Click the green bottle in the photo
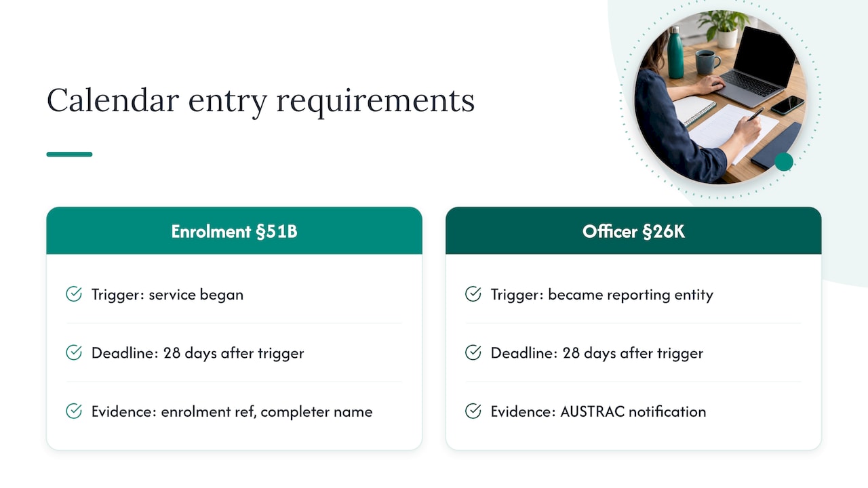868x488 pixels. point(675,53)
